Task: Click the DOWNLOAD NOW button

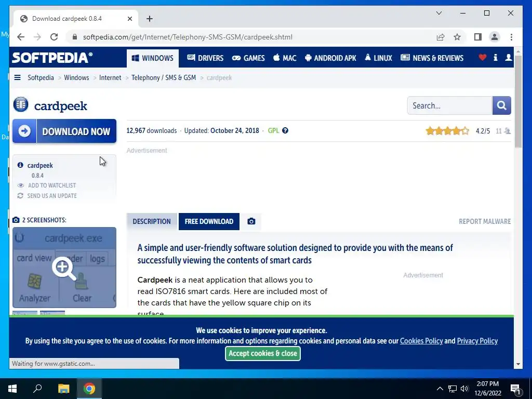Action: [64, 131]
